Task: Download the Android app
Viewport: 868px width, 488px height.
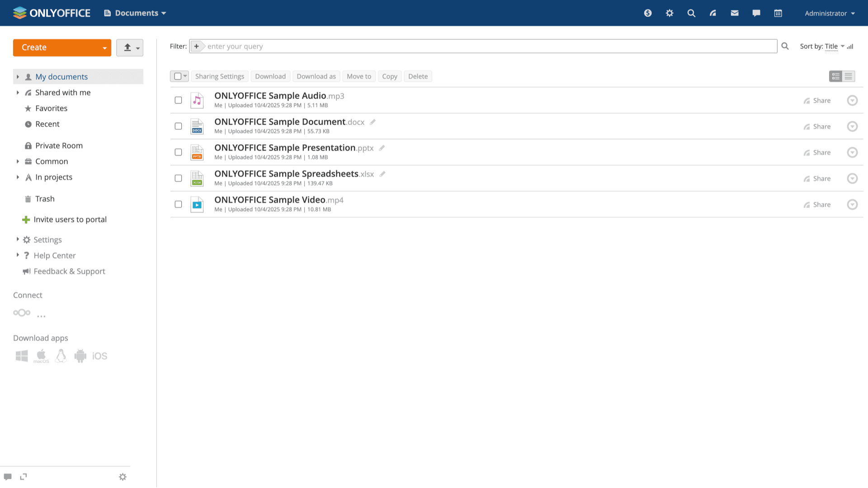Action: click(x=80, y=356)
